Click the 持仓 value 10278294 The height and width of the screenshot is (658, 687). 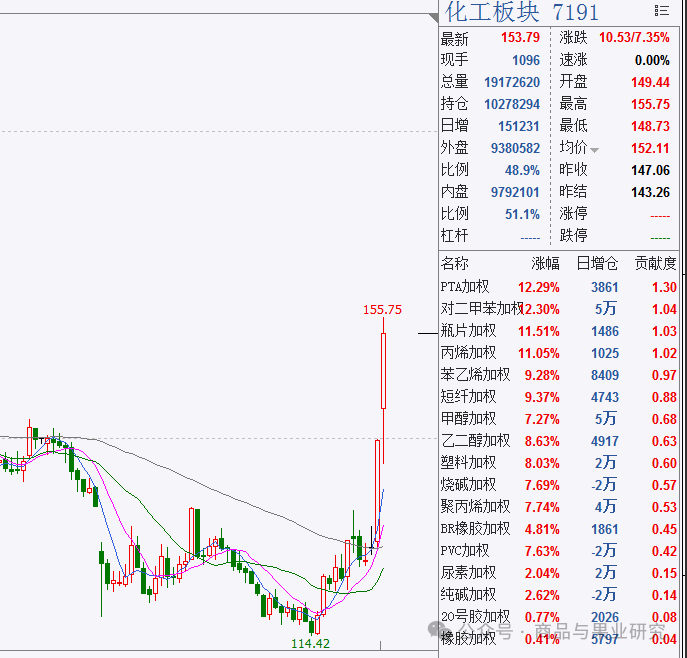pos(512,104)
